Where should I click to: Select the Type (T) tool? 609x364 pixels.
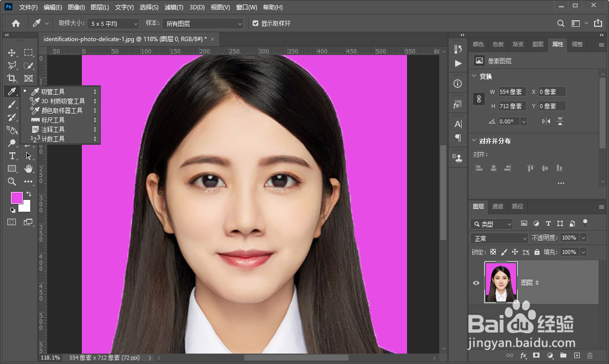pyautogui.click(x=12, y=156)
